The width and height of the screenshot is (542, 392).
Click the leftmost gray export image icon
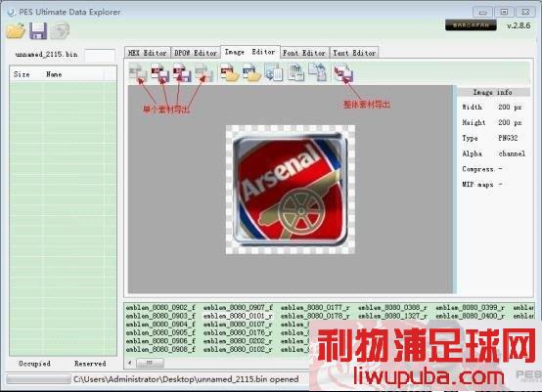coord(138,72)
